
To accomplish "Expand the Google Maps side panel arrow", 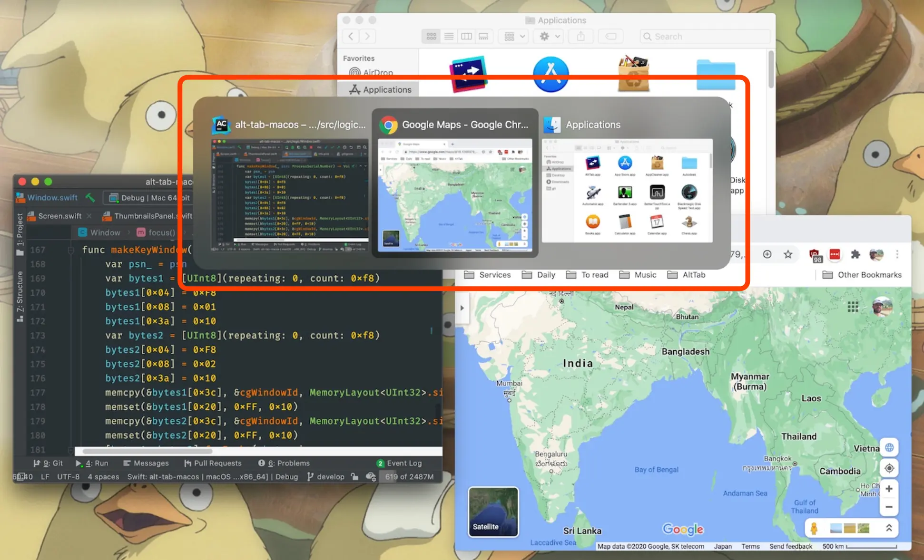I will (462, 308).
